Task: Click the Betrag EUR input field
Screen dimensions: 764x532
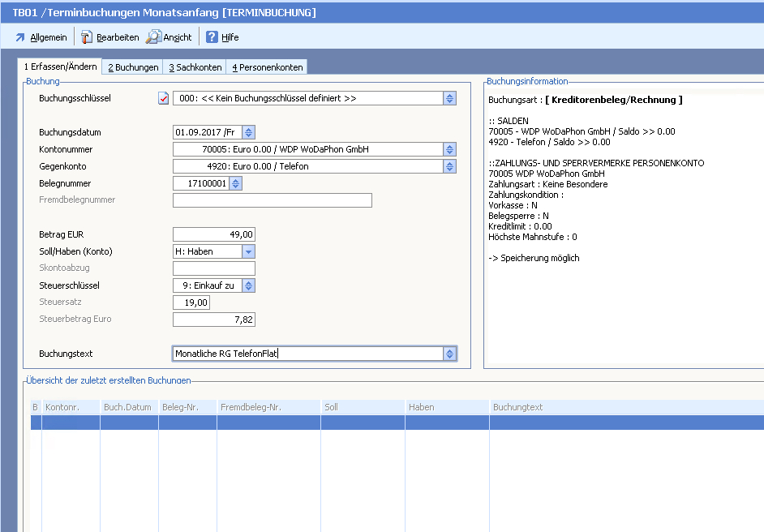Action: (214, 234)
